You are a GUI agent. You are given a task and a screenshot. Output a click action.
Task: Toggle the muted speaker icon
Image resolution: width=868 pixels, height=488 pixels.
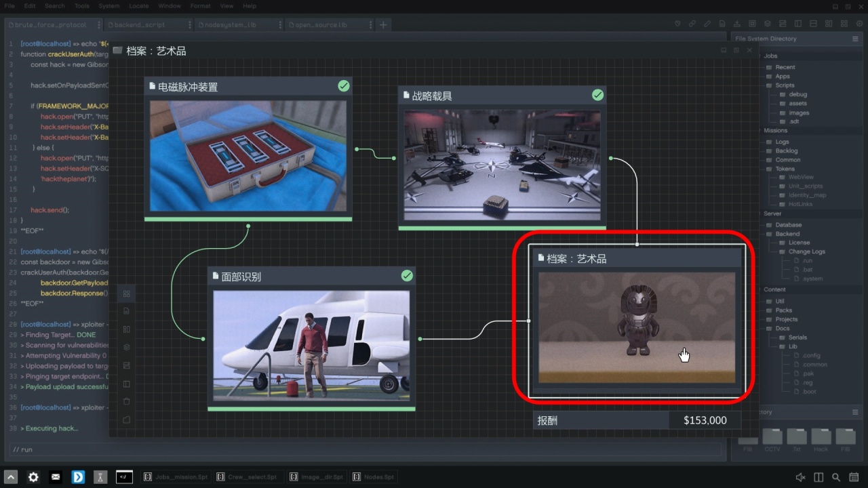click(x=800, y=477)
